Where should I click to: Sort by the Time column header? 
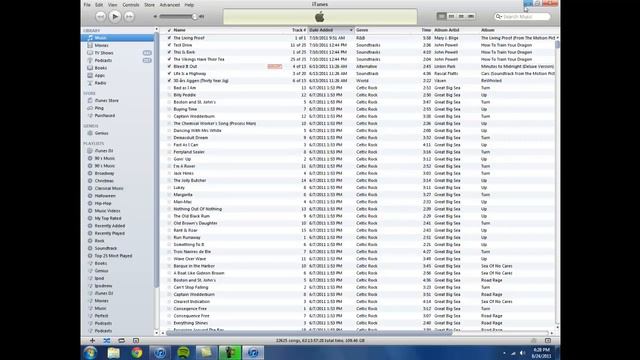pyautogui.click(x=426, y=30)
